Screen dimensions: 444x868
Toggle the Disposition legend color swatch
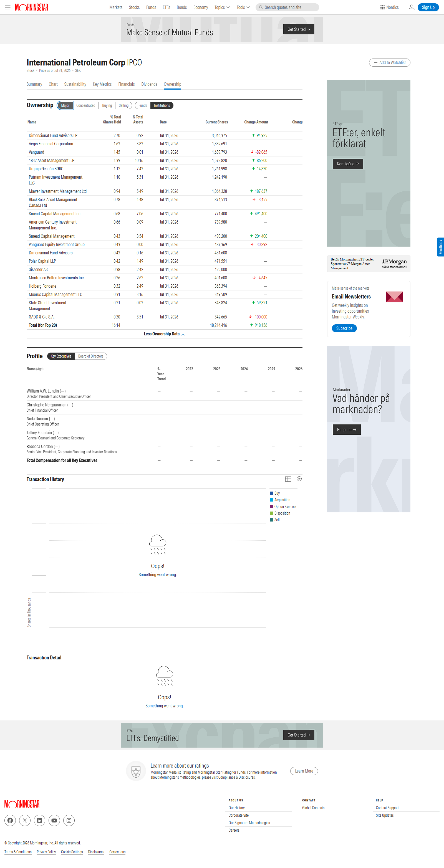pyautogui.click(x=271, y=513)
